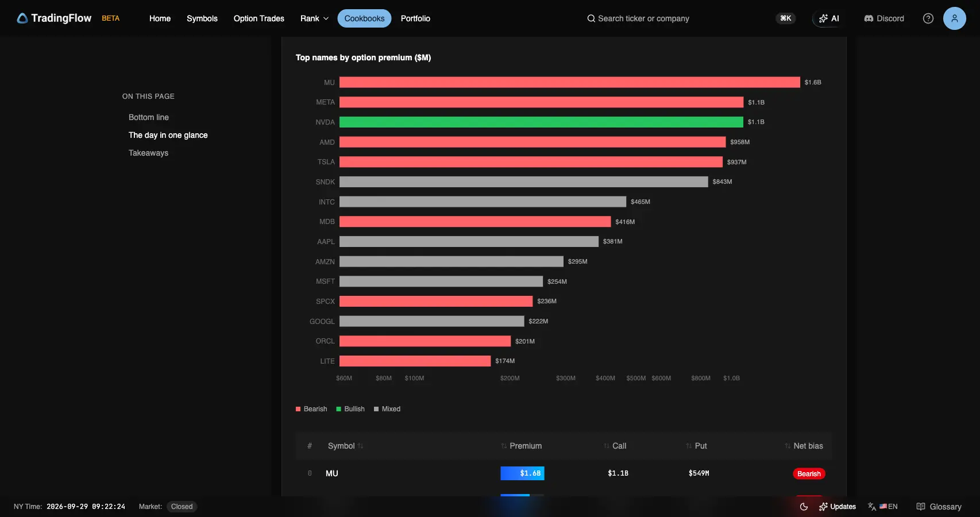Click the LITE bar
This screenshot has width=980, height=517.
point(415,361)
